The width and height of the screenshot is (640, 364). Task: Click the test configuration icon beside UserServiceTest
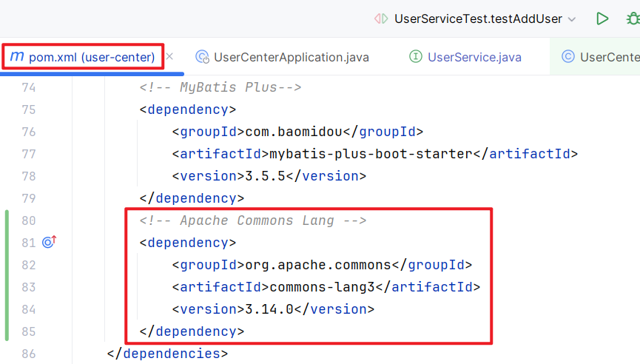(381, 18)
